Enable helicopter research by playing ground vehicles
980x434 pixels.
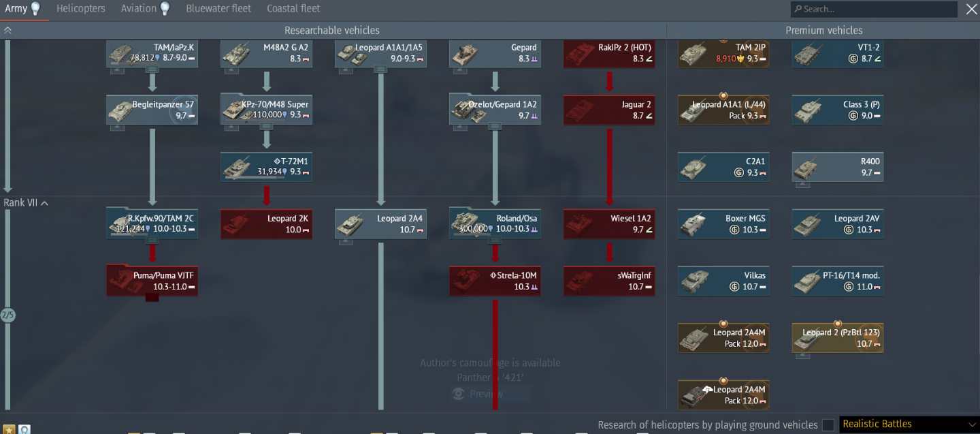point(828,425)
